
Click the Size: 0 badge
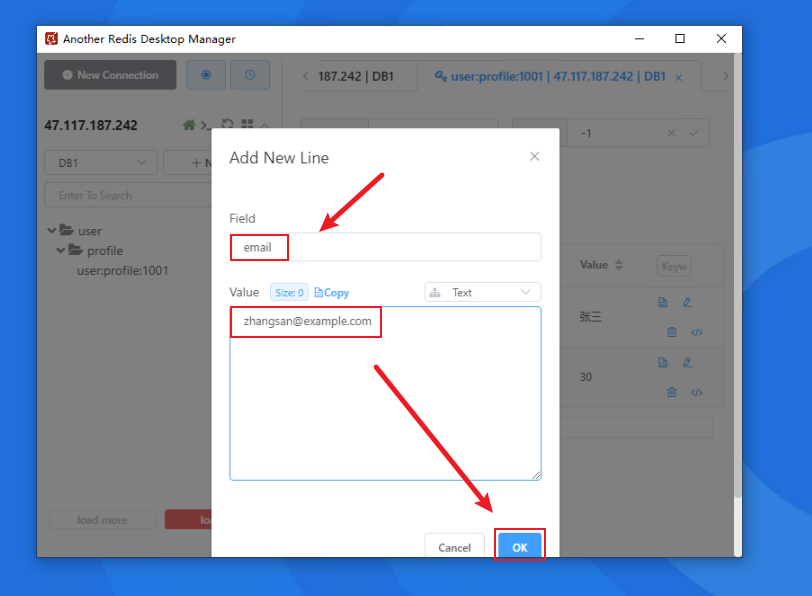[289, 293]
